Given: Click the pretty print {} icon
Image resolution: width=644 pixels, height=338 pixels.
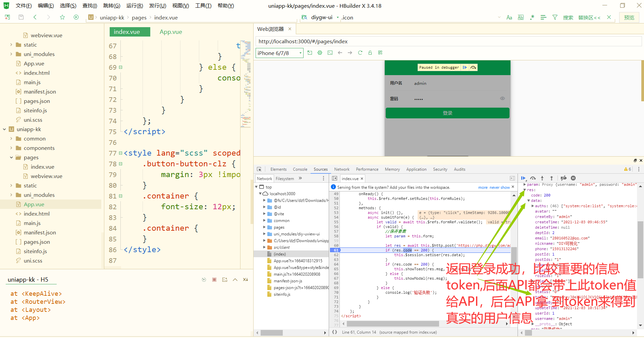Looking at the screenshot, I should (x=334, y=332).
